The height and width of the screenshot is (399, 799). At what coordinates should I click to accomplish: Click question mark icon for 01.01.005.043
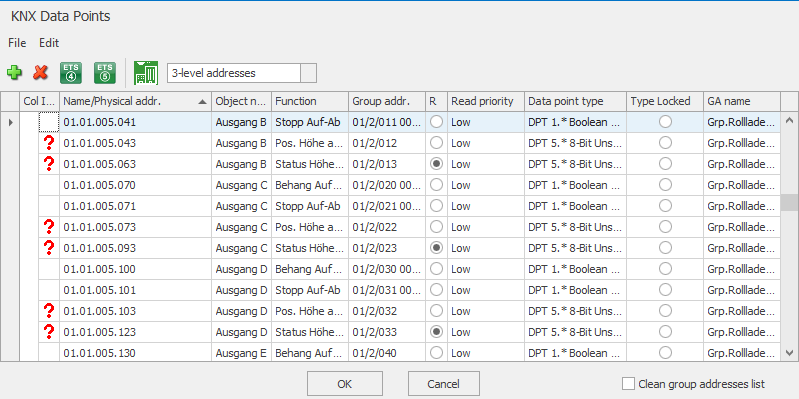pyautogui.click(x=49, y=143)
